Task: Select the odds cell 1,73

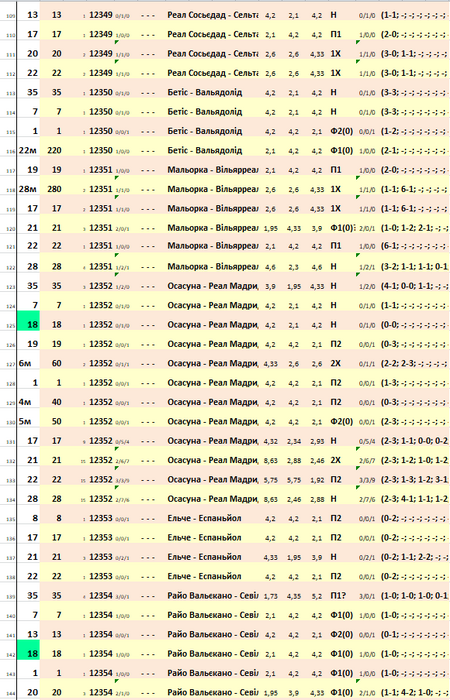Action: tap(270, 596)
